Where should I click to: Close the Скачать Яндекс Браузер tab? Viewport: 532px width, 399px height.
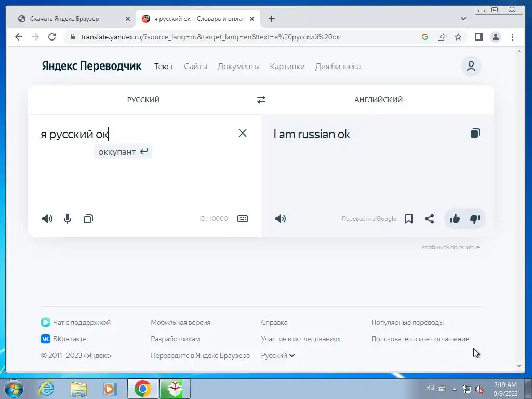coord(128,19)
